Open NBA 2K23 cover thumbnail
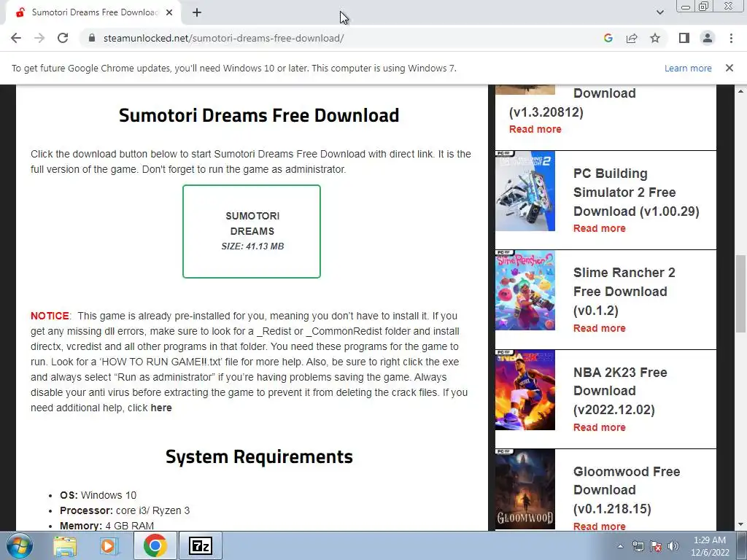Screen dimensions: 747x560 point(525,390)
